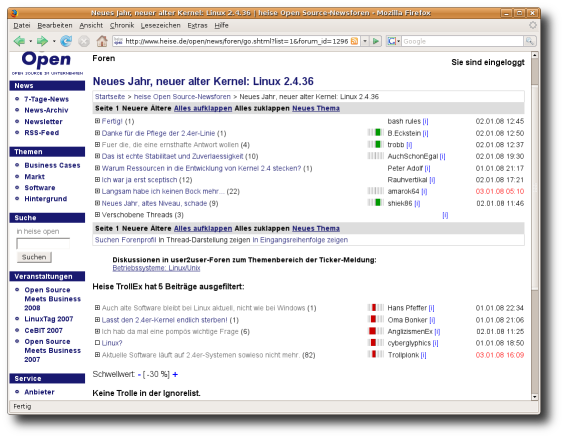This screenshot has width=564, height=438.
Task: Open user info [i] for trobb
Action: (x=409, y=145)
